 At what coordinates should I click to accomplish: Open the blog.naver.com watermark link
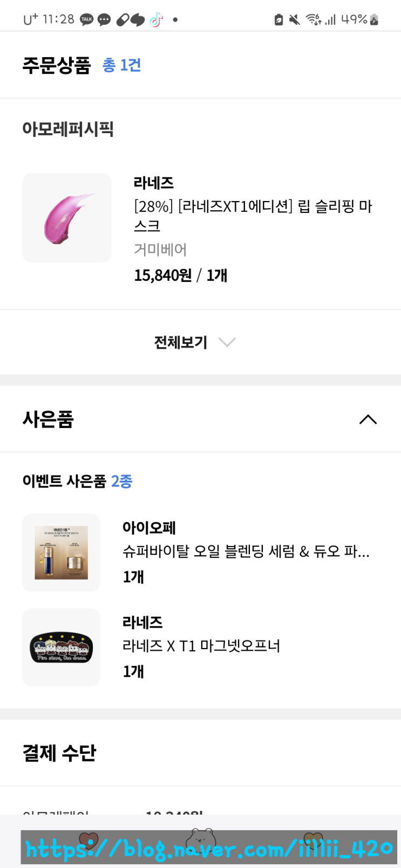[x=209, y=848]
